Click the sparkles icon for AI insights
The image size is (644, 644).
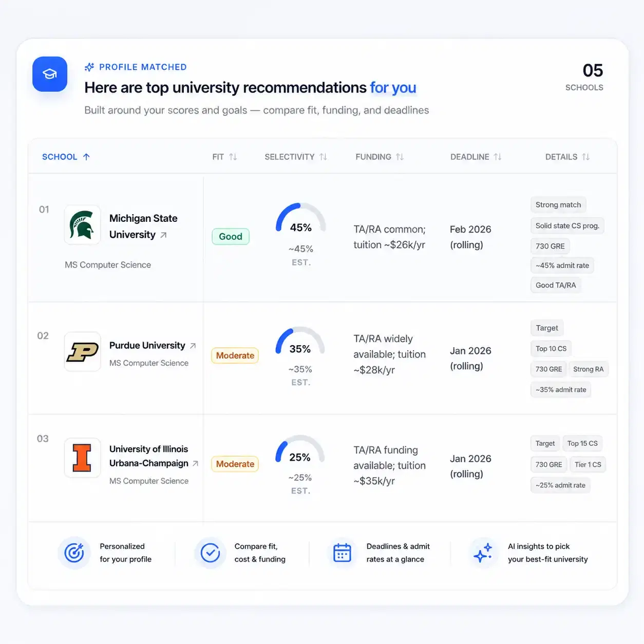pyautogui.click(x=483, y=553)
